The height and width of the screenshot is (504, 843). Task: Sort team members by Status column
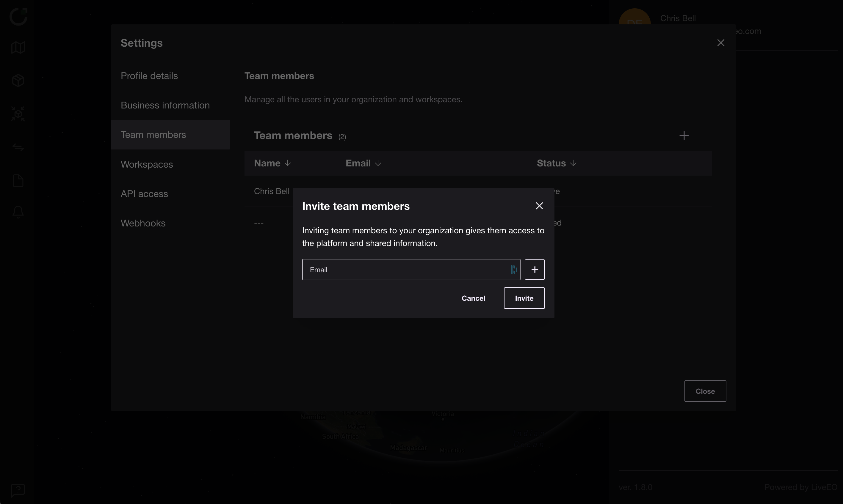tap(556, 163)
